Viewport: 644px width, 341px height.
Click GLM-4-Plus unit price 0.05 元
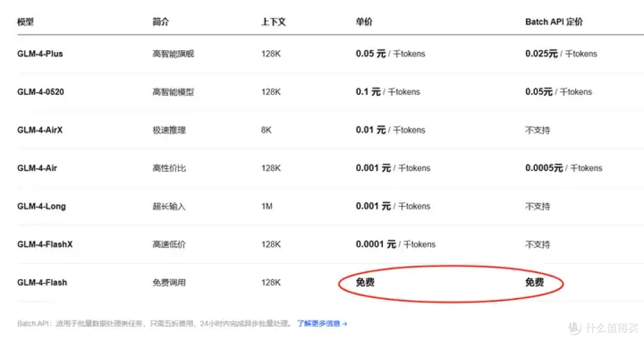(370, 54)
